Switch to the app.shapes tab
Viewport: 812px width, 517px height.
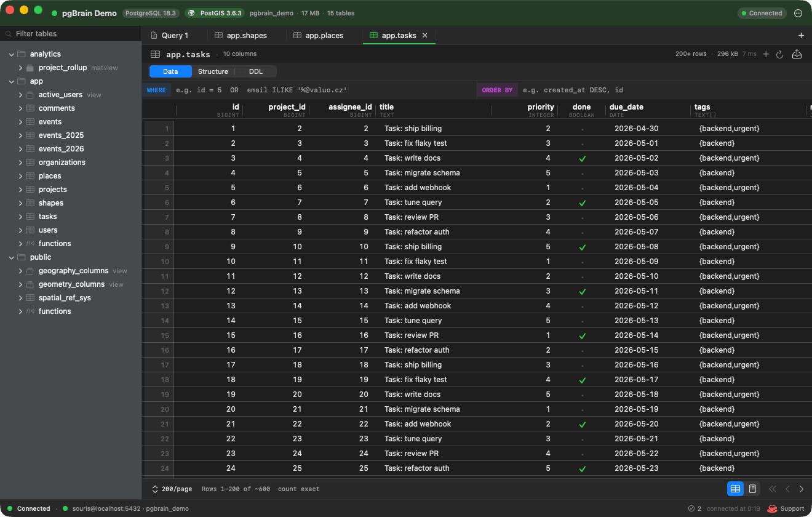point(241,36)
